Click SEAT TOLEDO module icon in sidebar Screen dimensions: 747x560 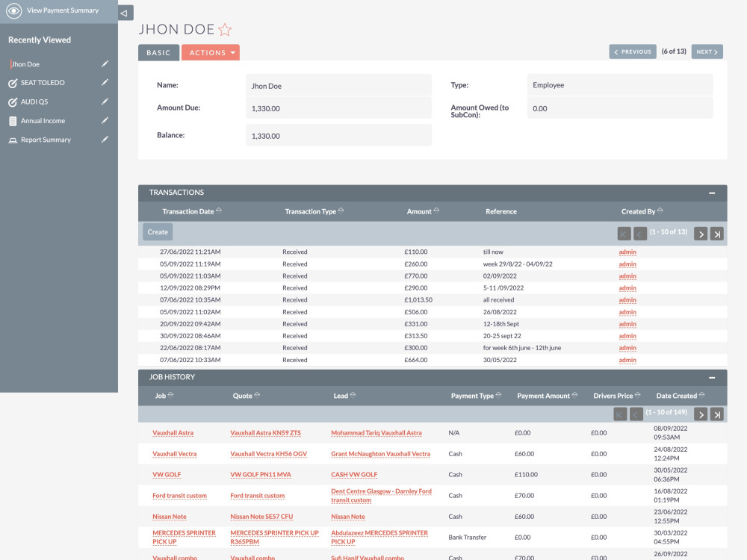13,84
